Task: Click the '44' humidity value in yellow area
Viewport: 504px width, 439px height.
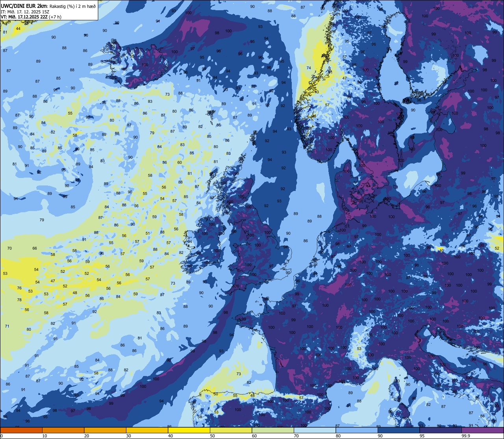Action: tap(18, 29)
